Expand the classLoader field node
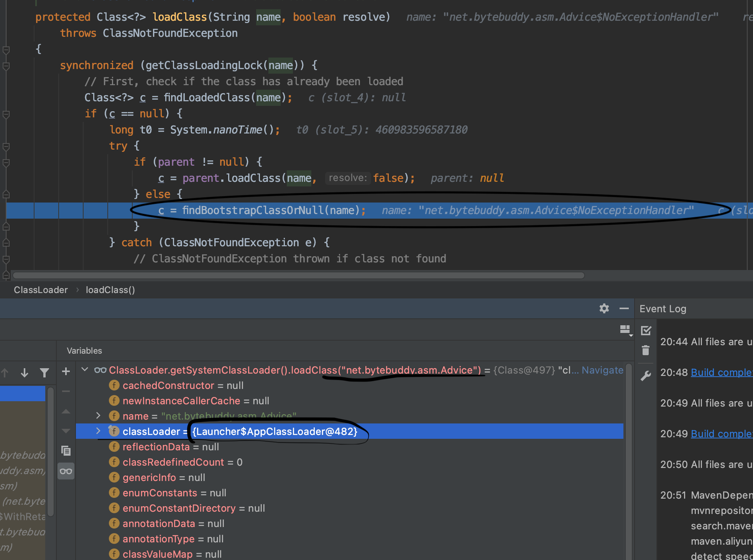Viewport: 753px width, 560px height. tap(98, 431)
